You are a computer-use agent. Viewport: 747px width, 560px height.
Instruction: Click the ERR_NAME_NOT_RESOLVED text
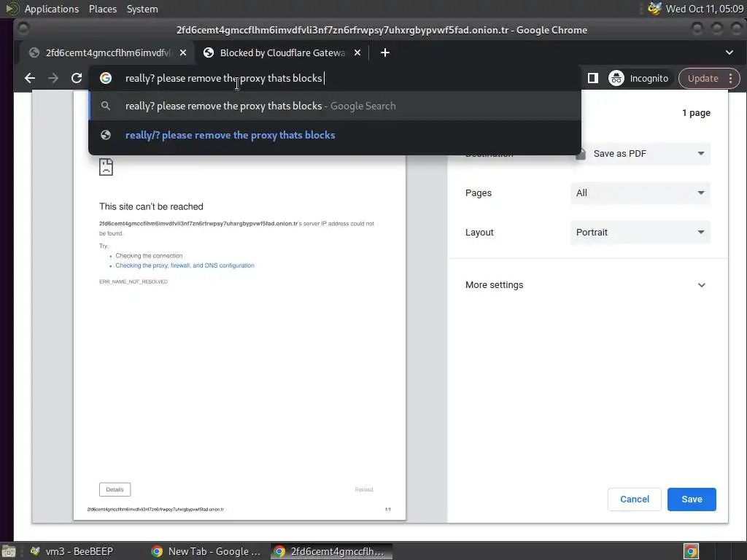(x=133, y=281)
